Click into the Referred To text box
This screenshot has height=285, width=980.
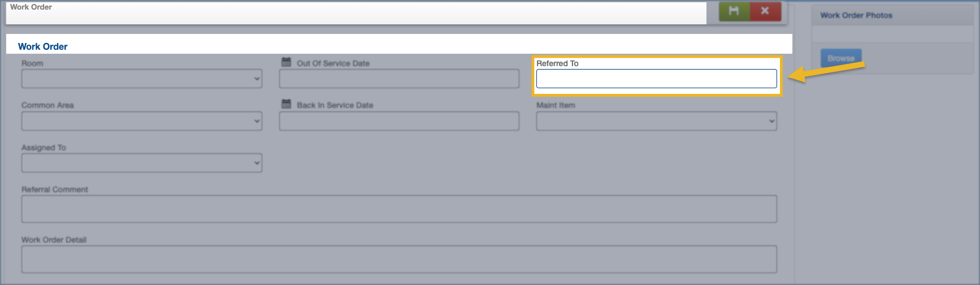pos(656,79)
